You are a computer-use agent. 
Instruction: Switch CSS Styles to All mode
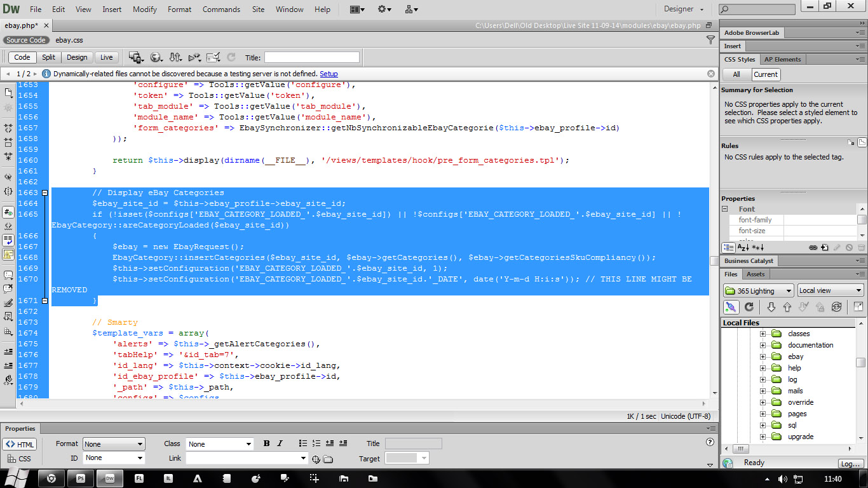(x=736, y=74)
